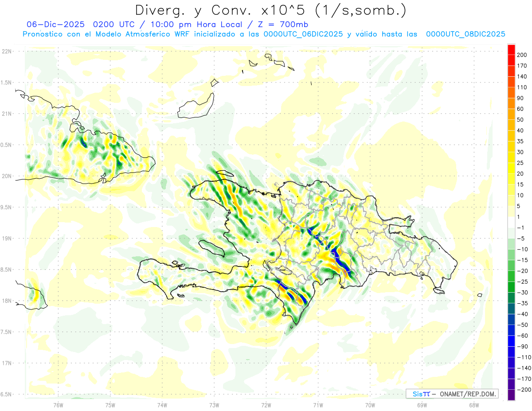Click the '73W' longitude label
Viewport: 532px width, 411px height.
[214, 405]
